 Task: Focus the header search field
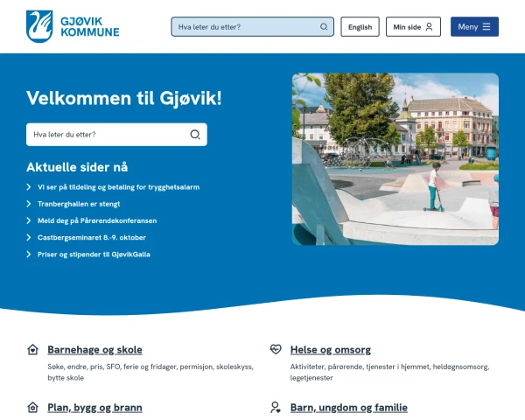[253, 27]
